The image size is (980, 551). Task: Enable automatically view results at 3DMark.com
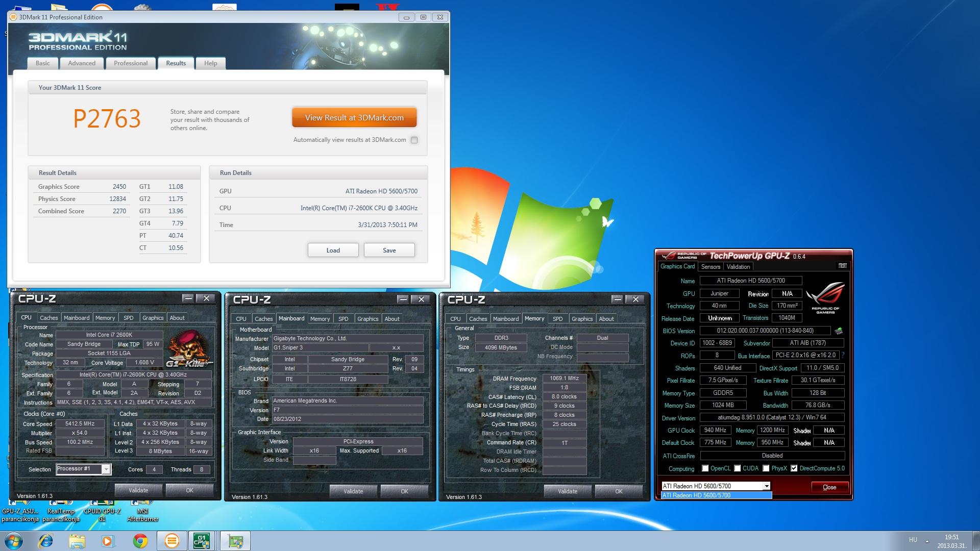pyautogui.click(x=414, y=140)
